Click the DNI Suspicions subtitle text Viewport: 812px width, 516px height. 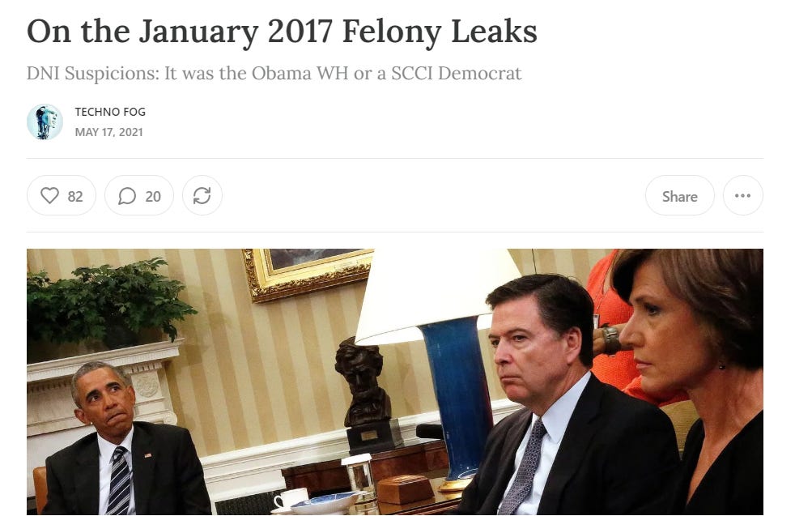pyautogui.click(x=274, y=74)
